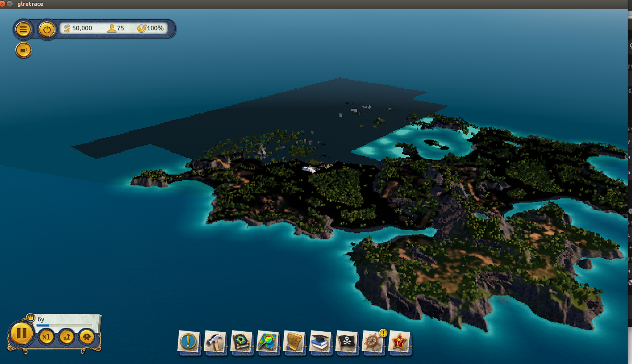Click the palm island round button
The width and height of the screenshot is (632, 364).
point(67,337)
